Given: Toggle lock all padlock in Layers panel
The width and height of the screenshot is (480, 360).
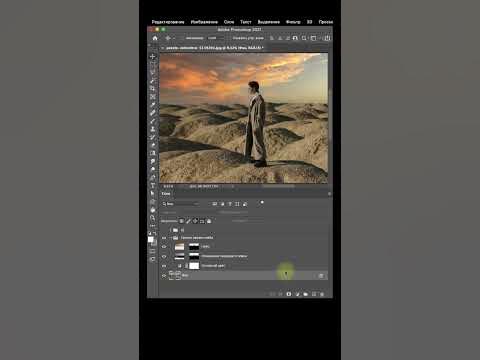Looking at the screenshot, I should [209, 221].
